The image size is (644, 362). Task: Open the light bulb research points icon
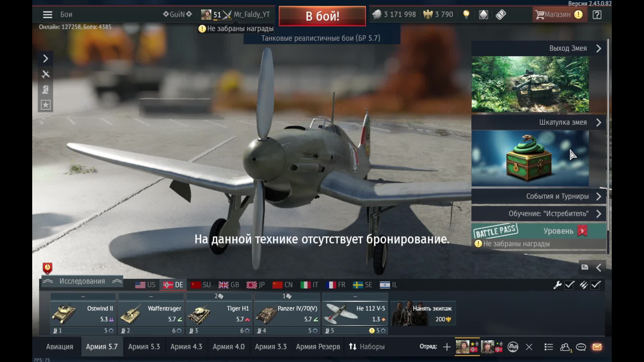point(466,14)
